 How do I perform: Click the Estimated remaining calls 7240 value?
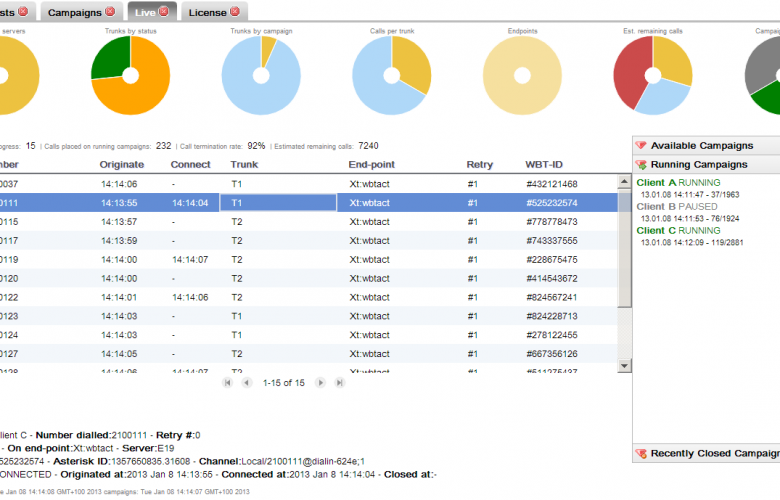coord(368,146)
